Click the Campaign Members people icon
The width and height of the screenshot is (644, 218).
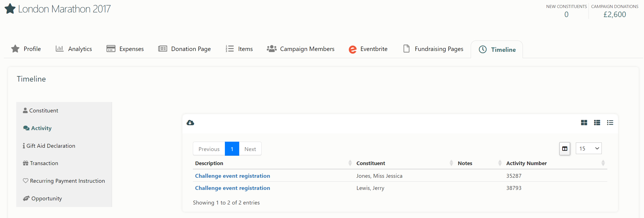coord(272,49)
